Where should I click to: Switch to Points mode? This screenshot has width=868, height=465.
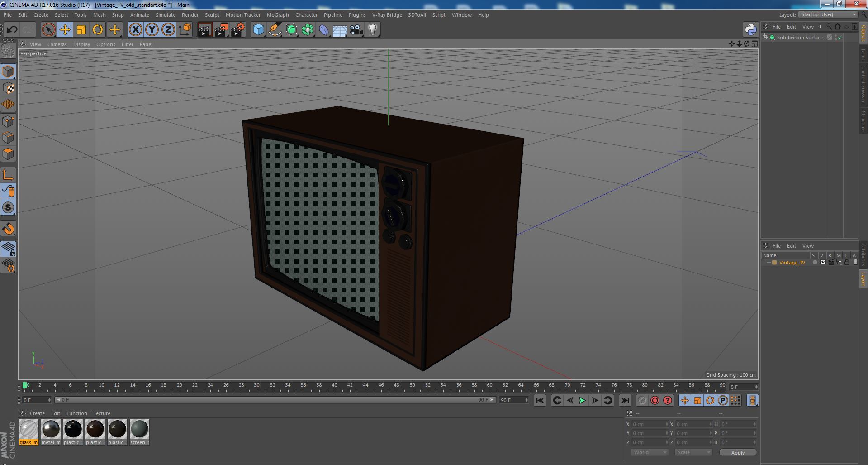pos(8,121)
